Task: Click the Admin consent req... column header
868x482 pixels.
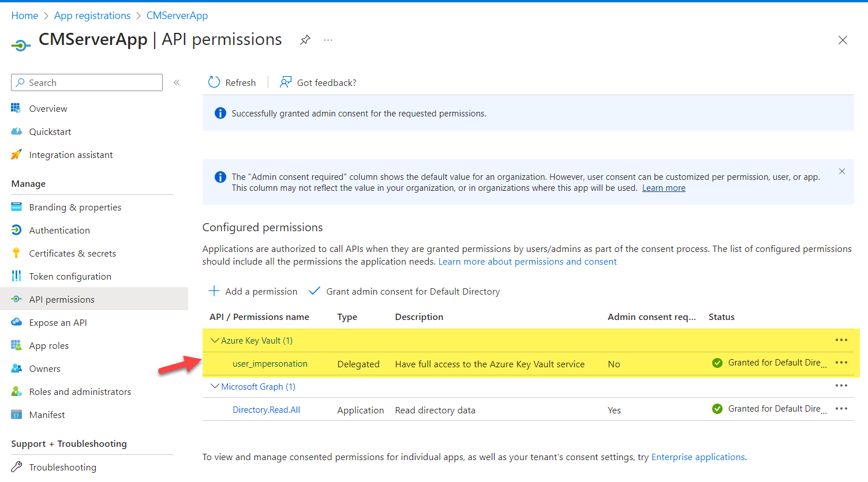Action: coord(652,317)
